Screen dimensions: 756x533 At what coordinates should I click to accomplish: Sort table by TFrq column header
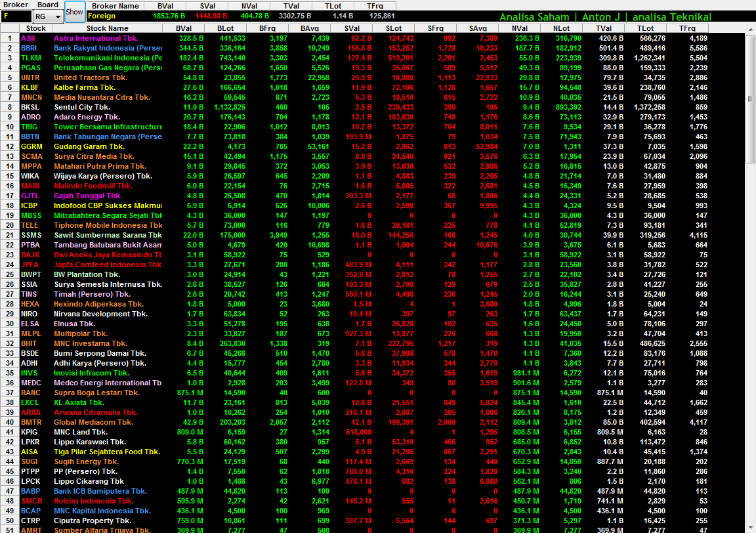[687, 28]
